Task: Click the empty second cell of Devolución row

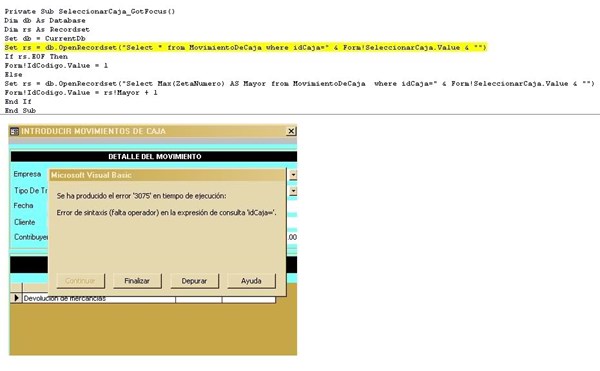Action: [x=199, y=300]
